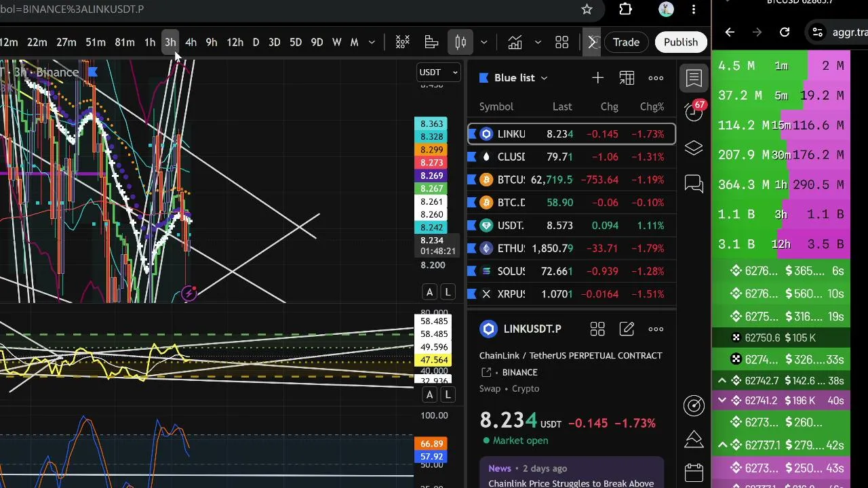Select the 12h timeframe
Viewport: 868px width, 488px height.
[235, 42]
